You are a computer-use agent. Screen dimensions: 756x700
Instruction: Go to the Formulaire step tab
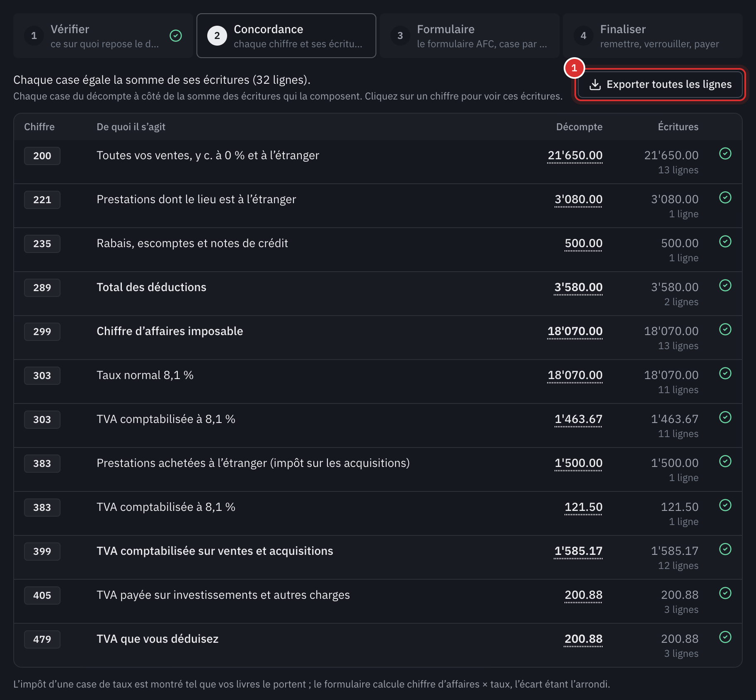(470, 36)
